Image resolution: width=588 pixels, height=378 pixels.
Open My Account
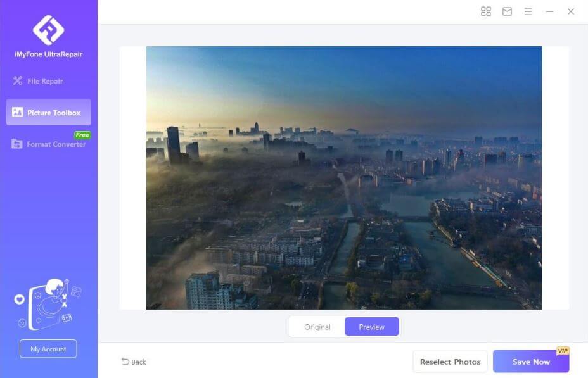click(48, 349)
